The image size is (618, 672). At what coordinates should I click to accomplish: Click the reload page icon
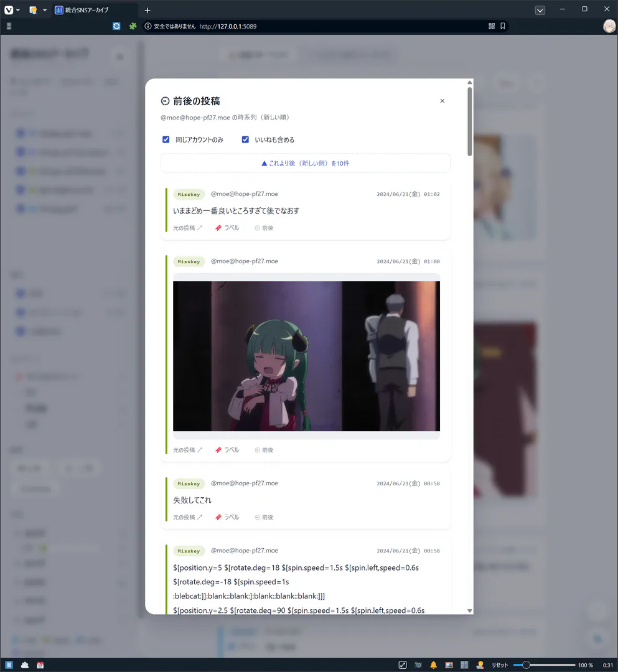(116, 26)
